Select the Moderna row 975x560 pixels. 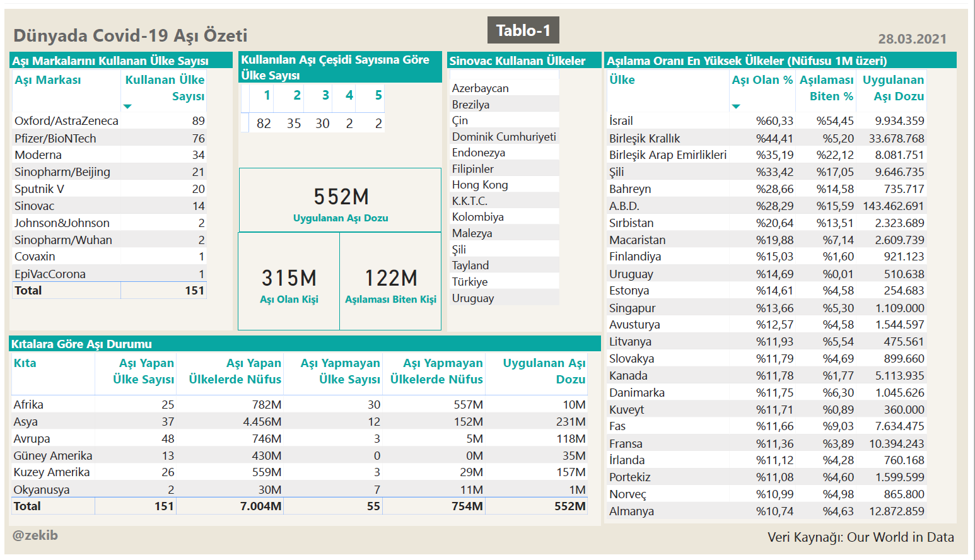tap(109, 155)
